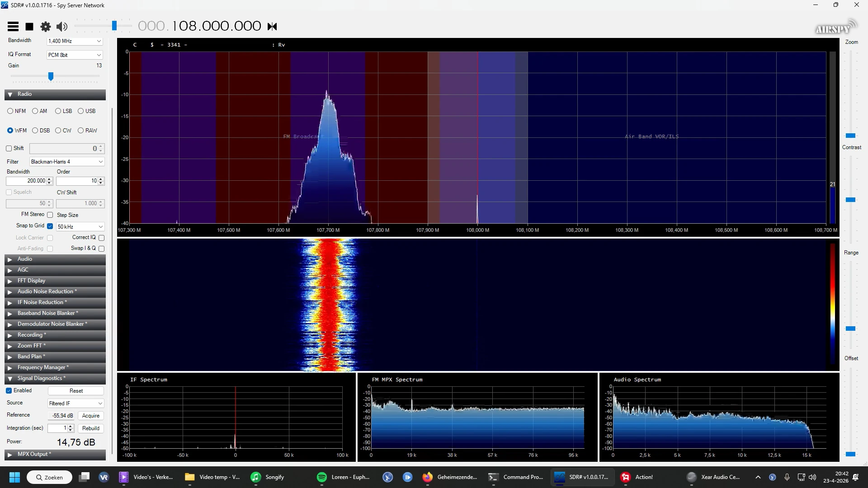
Task: Open the Bandwidth 1,400 MHz dropdown
Action: [x=75, y=41]
